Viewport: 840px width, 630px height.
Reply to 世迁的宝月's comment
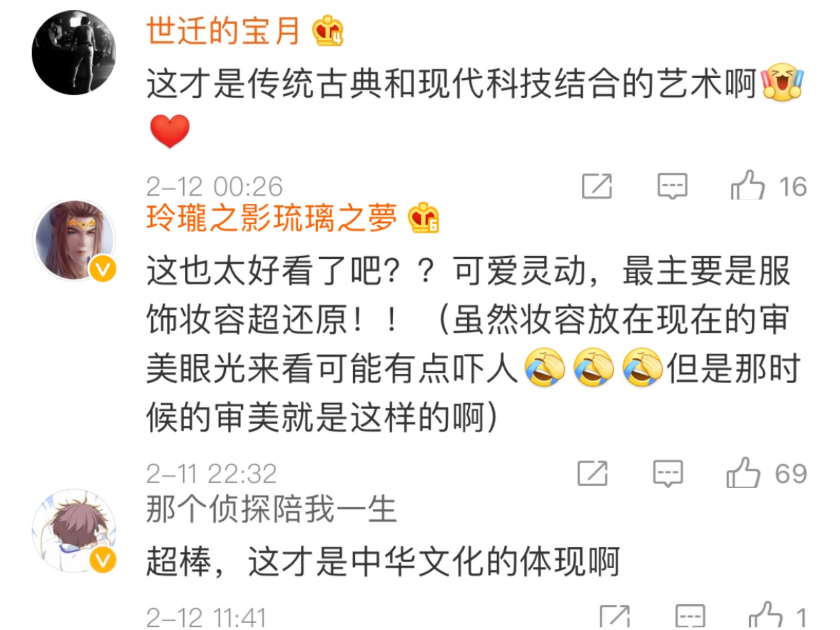[673, 186]
